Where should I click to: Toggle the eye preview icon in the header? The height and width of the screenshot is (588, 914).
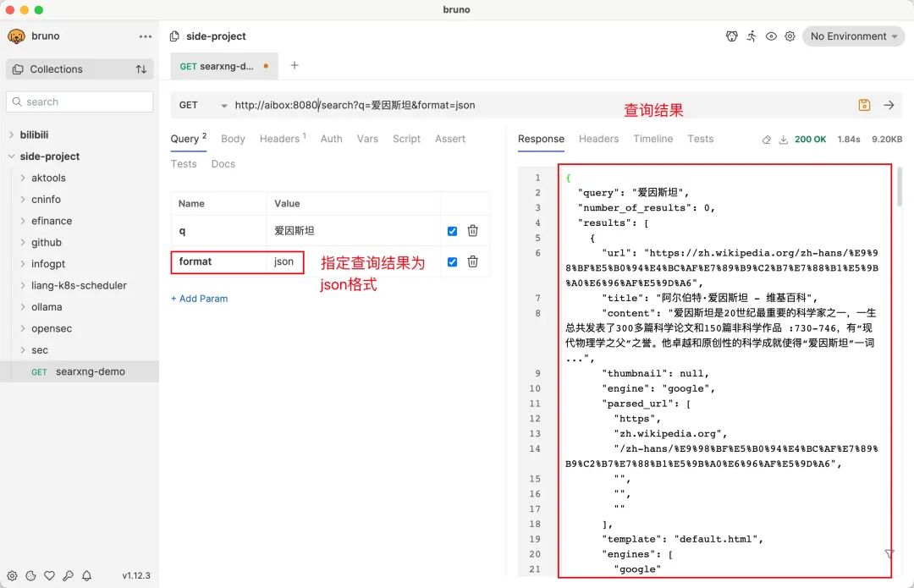[771, 36]
